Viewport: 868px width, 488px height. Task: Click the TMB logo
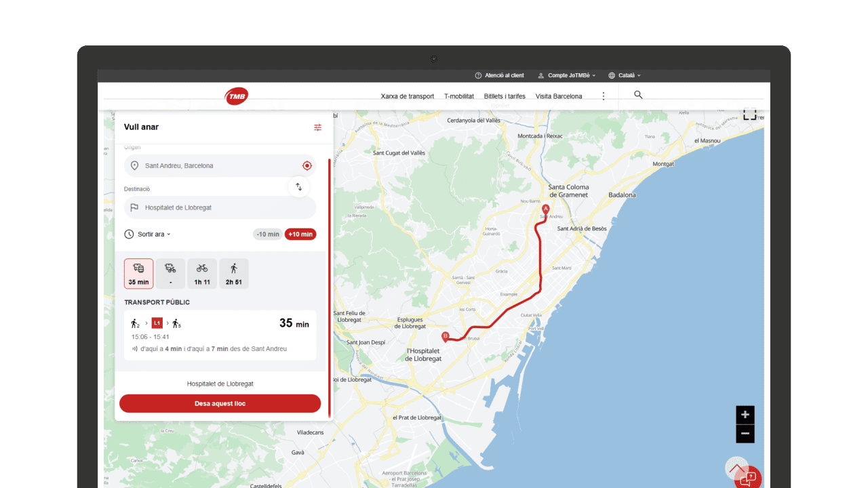(x=237, y=96)
